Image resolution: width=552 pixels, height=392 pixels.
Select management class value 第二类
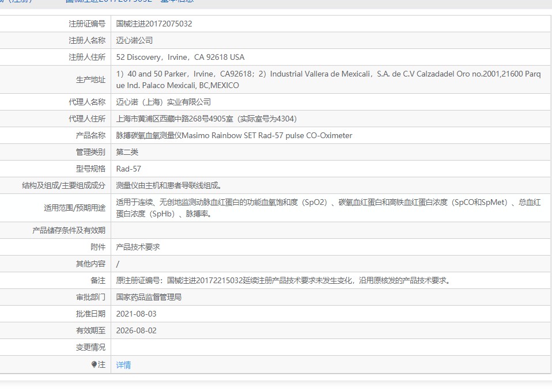pos(127,152)
